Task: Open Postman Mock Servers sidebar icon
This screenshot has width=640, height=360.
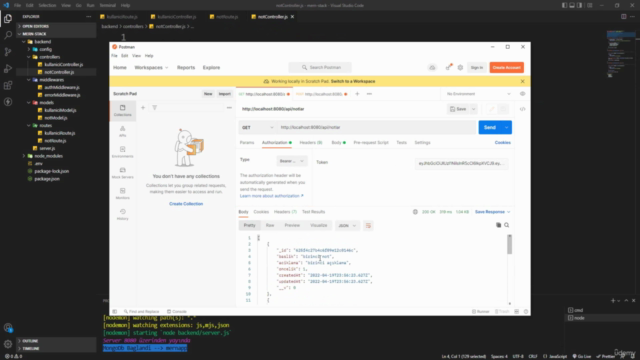Action: tap(122, 173)
